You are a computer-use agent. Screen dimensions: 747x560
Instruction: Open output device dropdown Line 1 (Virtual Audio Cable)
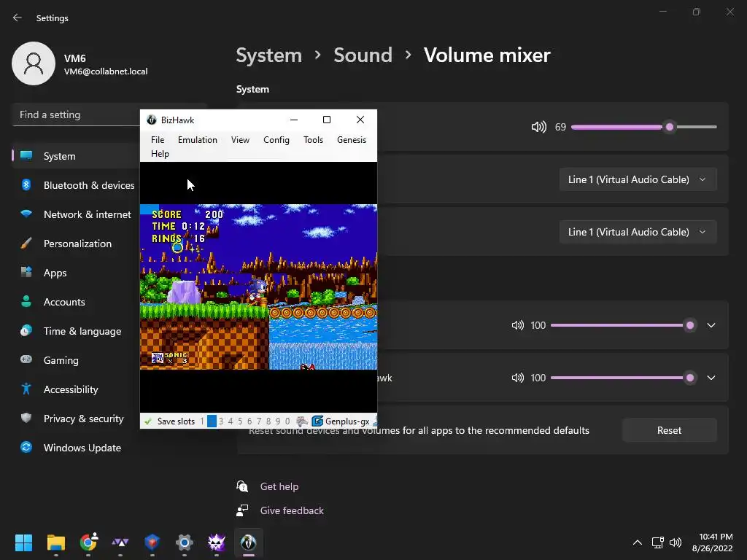tap(638, 179)
